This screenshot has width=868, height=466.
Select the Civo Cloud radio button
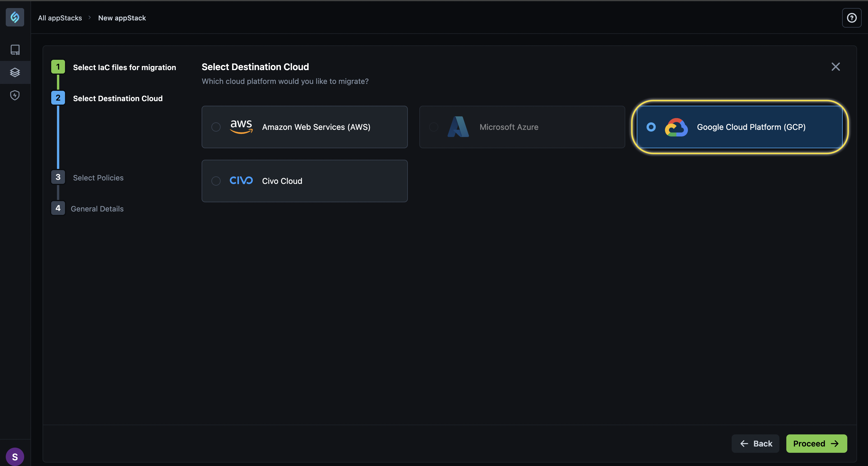216,181
